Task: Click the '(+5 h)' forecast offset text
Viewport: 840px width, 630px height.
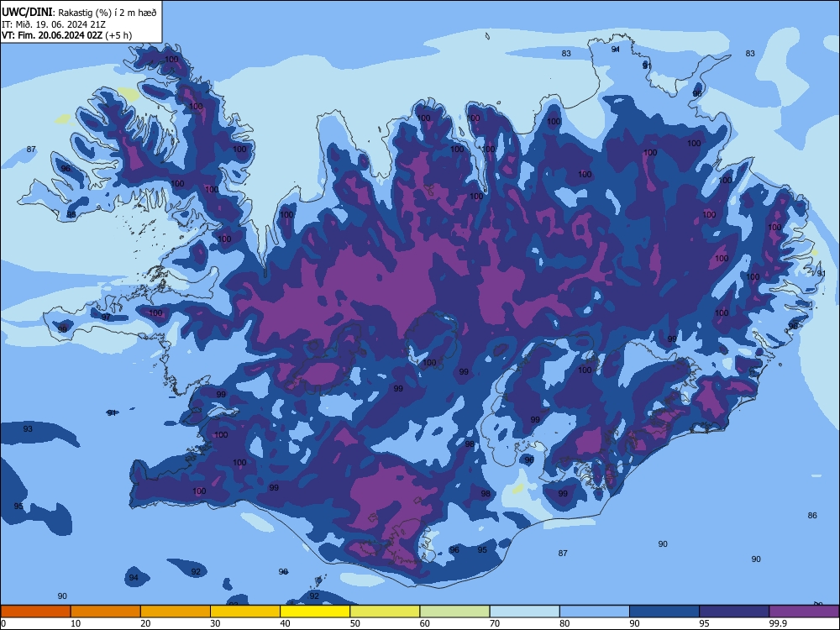Action: point(119,35)
